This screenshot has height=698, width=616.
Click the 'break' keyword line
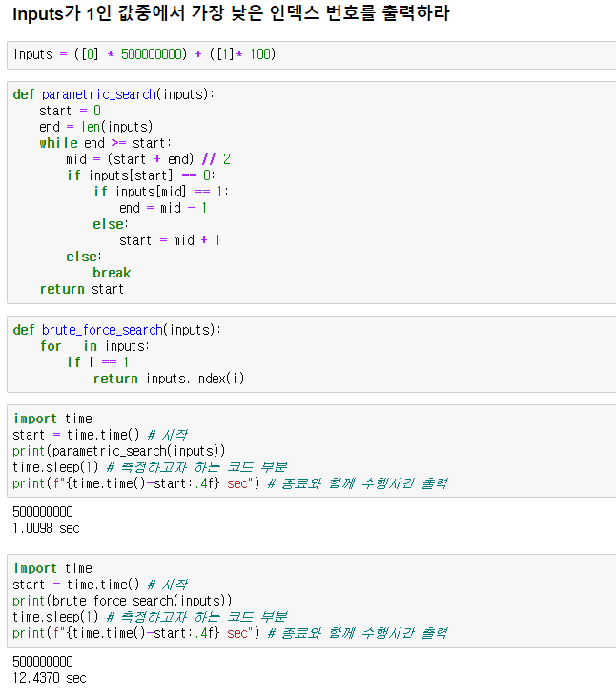(112, 273)
